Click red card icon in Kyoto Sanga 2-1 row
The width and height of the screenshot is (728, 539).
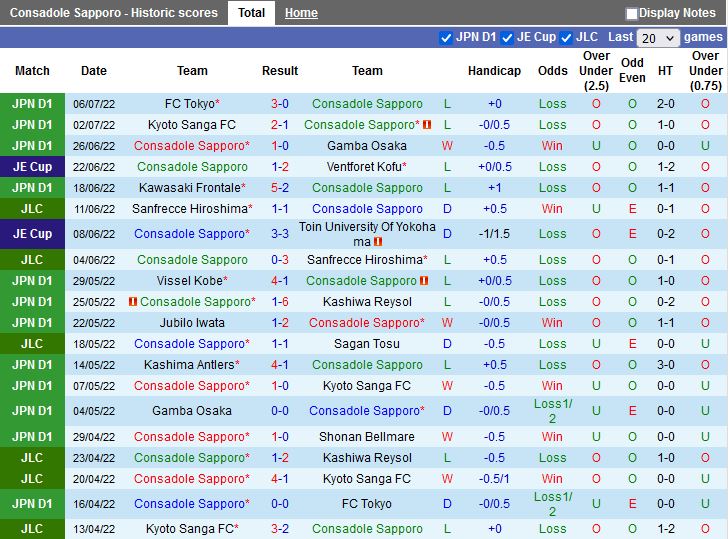[x=427, y=125]
